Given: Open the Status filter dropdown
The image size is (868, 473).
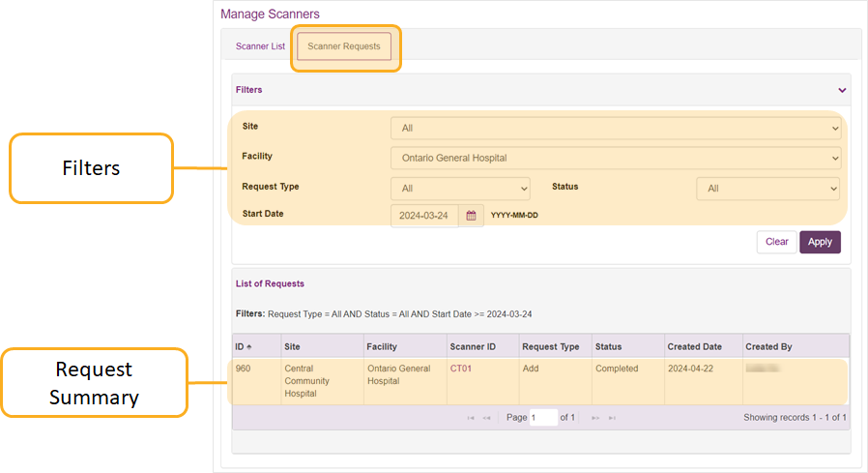Looking at the screenshot, I should click(767, 189).
